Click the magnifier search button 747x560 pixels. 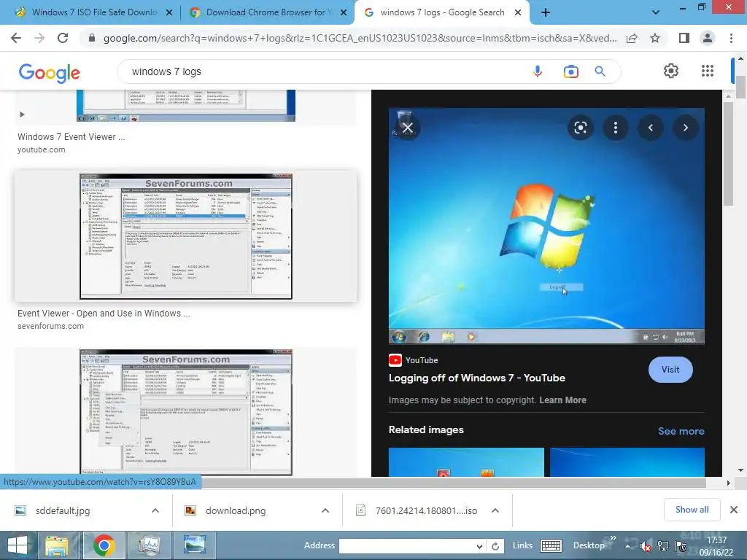[600, 71]
